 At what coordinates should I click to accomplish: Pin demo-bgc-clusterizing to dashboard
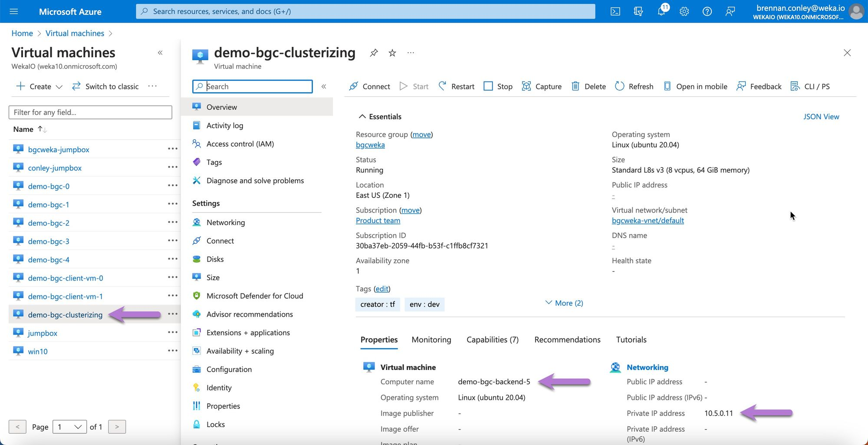(374, 53)
